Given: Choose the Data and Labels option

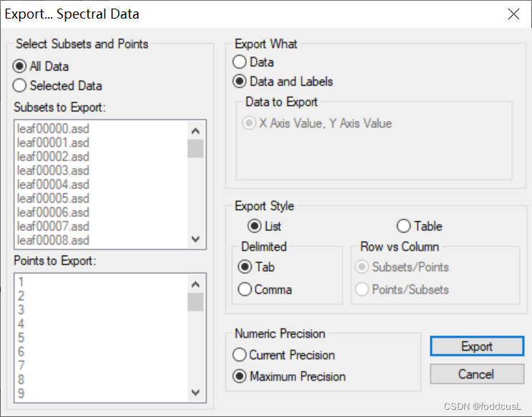Looking at the screenshot, I should point(240,82).
